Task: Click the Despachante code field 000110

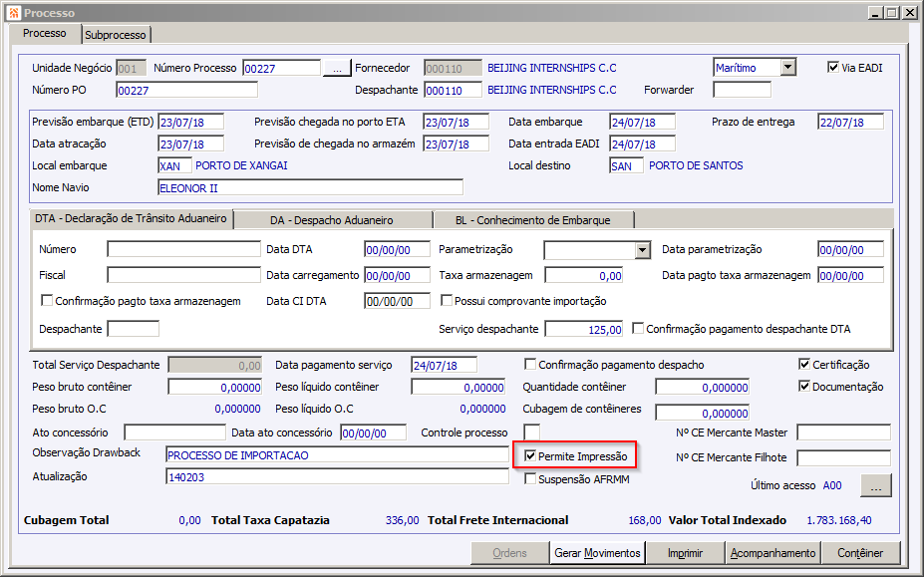Action: pos(453,90)
